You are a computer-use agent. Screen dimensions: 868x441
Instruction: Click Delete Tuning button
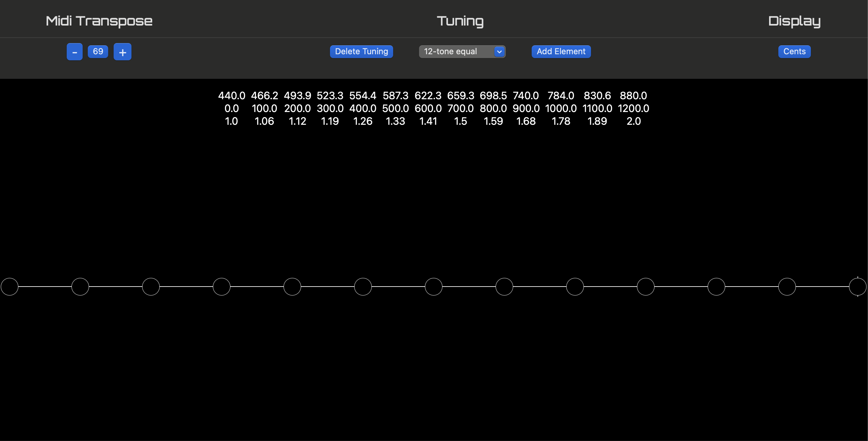click(362, 52)
